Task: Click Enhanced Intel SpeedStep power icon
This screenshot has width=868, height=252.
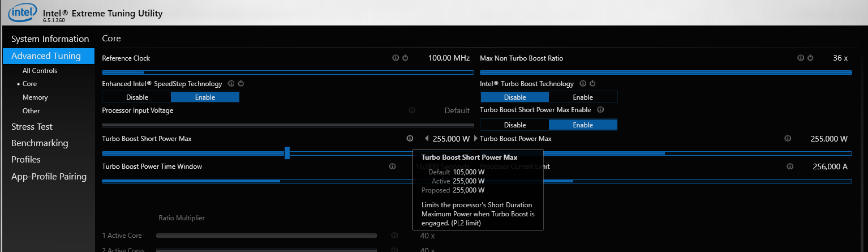Action: pos(240,83)
